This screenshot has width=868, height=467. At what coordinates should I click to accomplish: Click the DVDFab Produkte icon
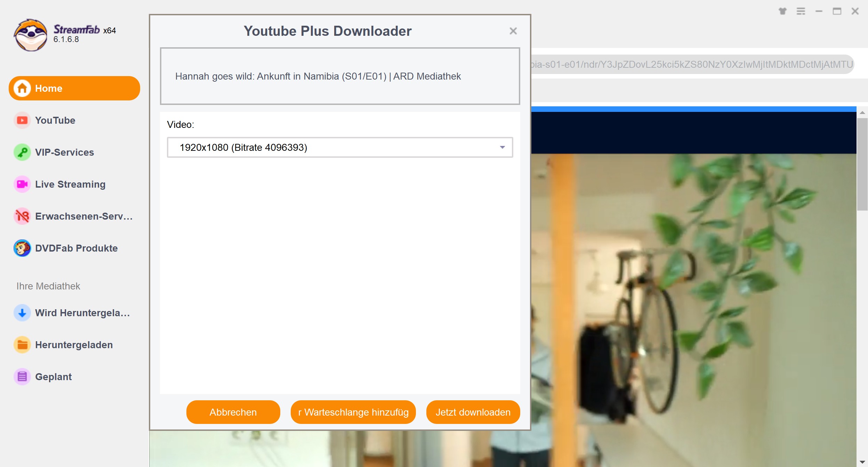[22, 248]
